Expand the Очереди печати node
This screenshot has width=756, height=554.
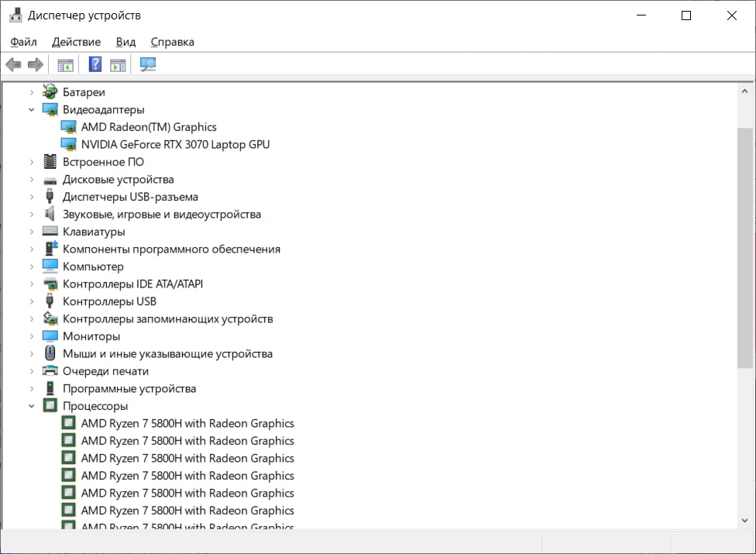pos(31,371)
